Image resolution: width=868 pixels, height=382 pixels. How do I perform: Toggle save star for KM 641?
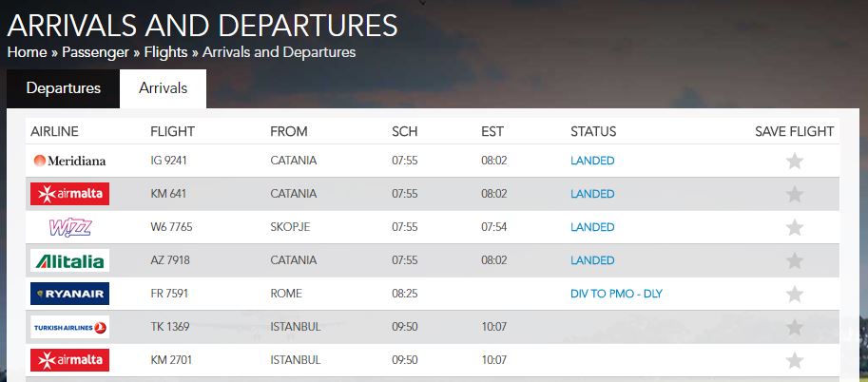(x=795, y=194)
